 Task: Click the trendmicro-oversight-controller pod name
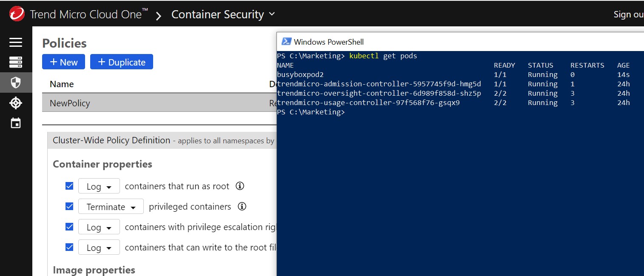click(379, 93)
